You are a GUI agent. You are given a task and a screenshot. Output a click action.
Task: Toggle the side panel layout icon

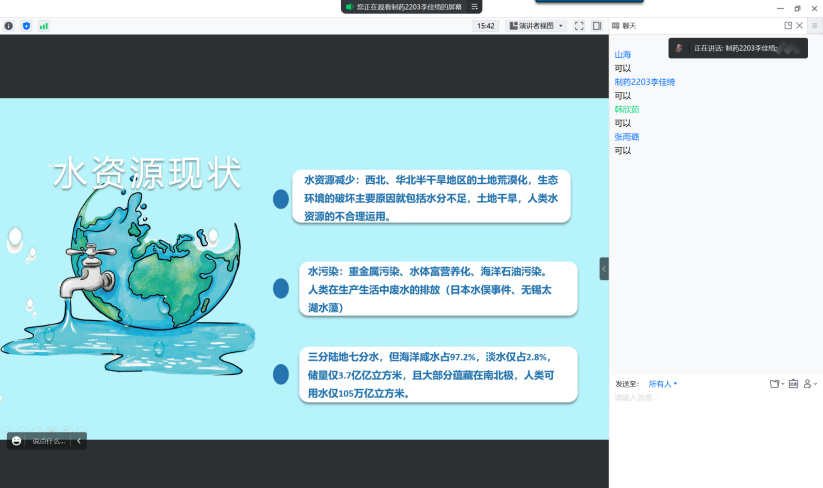point(597,26)
